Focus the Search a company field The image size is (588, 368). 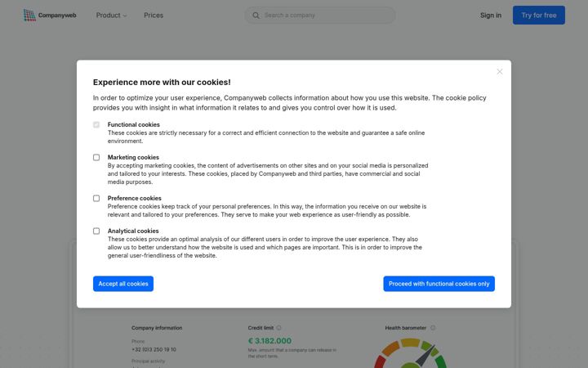320,16
